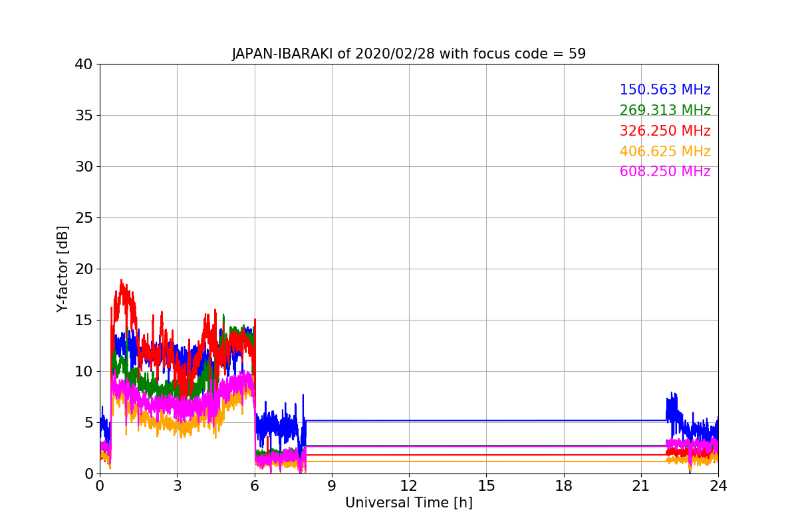798x532 pixels.
Task: Click the 24 tick on the time axis
Action: pyautogui.click(x=718, y=486)
